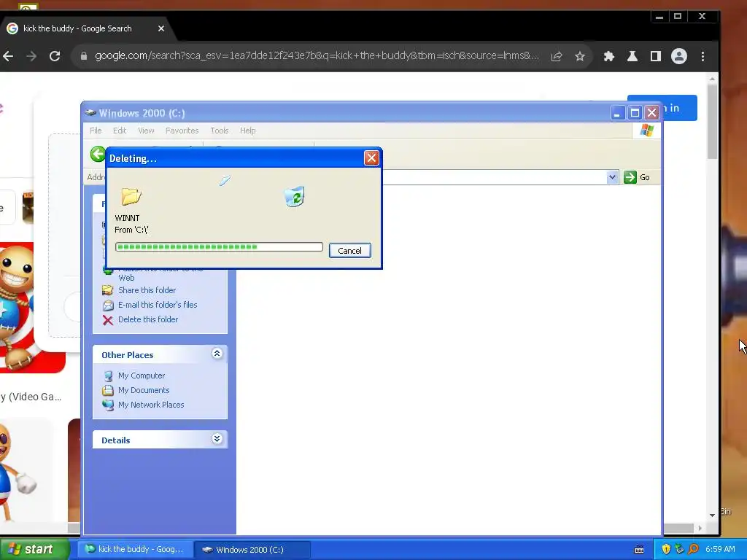
Task: Click the Chrome scrollbar down arrow
Action: click(712, 516)
